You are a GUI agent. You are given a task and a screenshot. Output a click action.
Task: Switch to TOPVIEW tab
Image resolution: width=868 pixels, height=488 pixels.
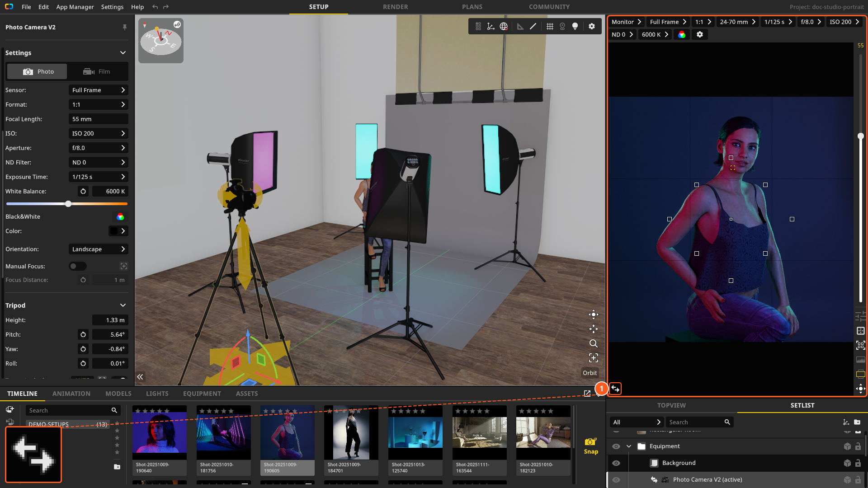click(x=671, y=405)
